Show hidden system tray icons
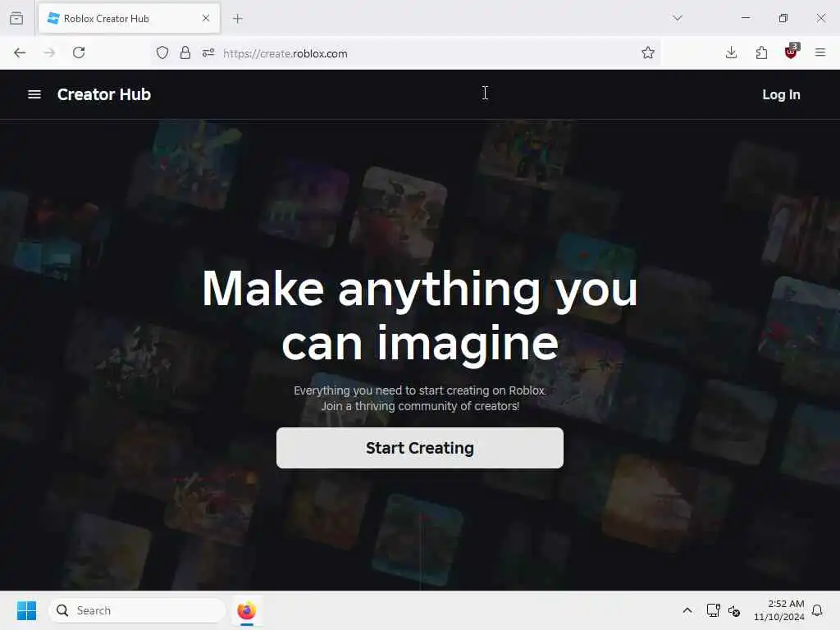The height and width of the screenshot is (630, 840). 687,610
